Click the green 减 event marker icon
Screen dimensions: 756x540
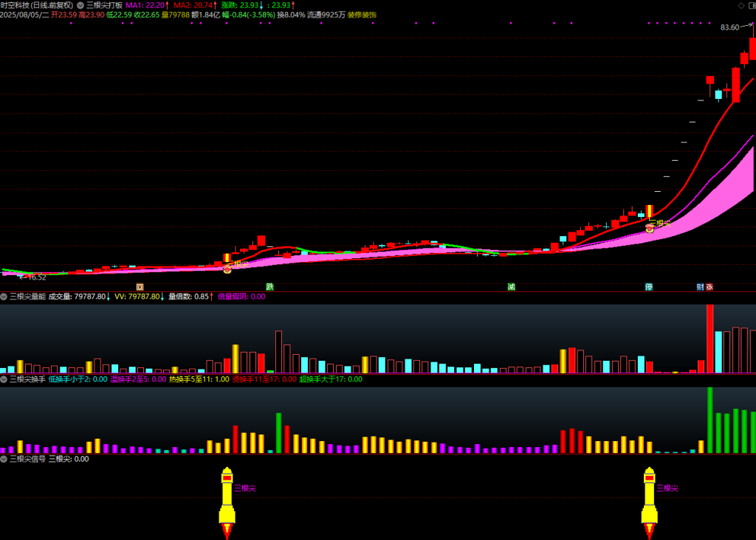[511, 286]
